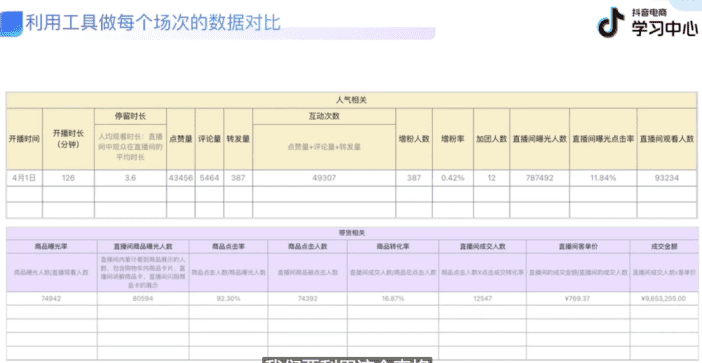Click the 转发量 column header
Screen dimensions: 702x363
pos(238,139)
